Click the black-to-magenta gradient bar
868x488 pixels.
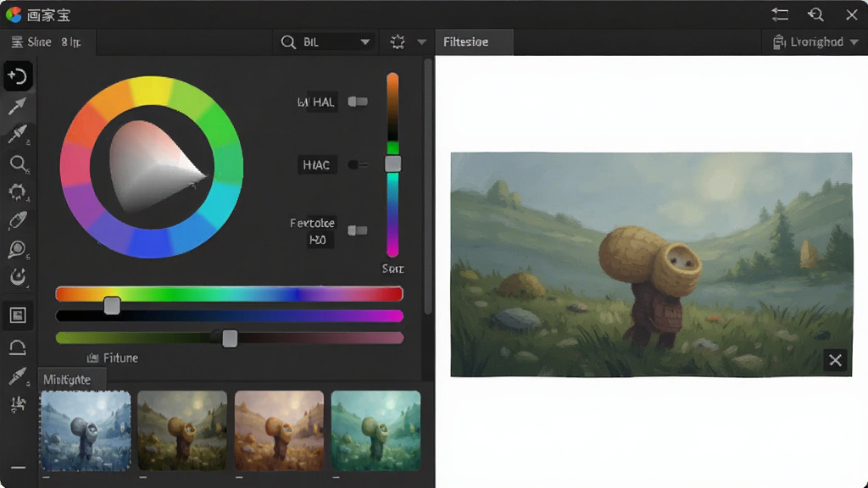[229, 316]
